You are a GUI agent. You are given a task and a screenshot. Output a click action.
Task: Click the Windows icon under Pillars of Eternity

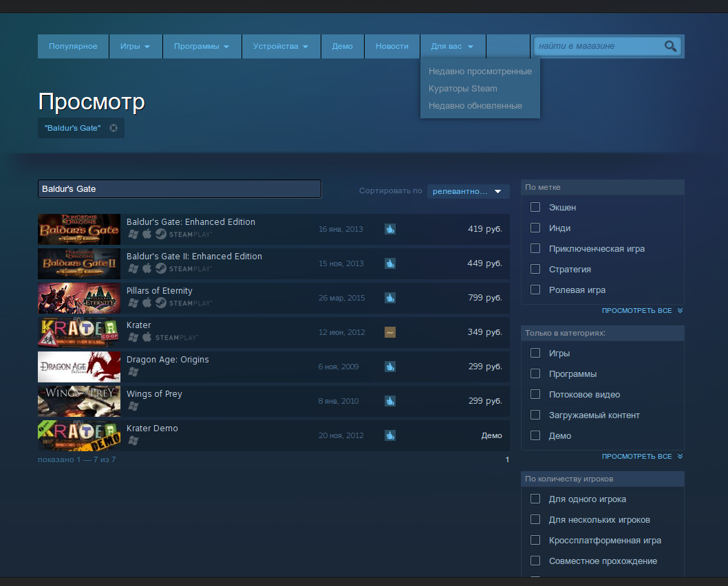tap(133, 303)
